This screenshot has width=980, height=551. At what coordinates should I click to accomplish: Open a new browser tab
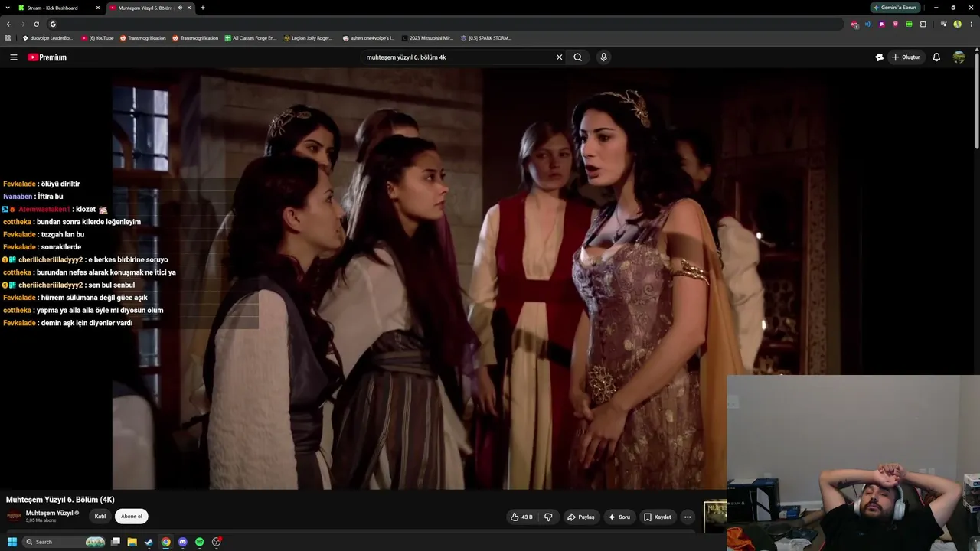(202, 8)
